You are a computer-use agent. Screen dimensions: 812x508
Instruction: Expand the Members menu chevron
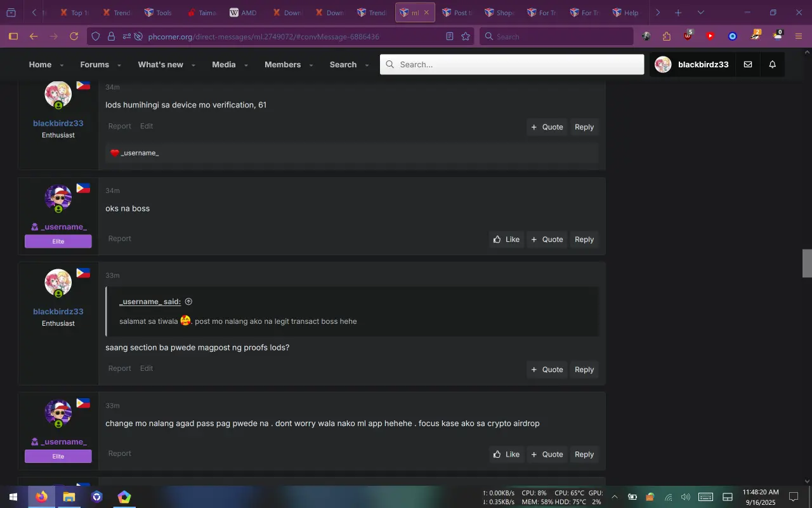pyautogui.click(x=311, y=65)
